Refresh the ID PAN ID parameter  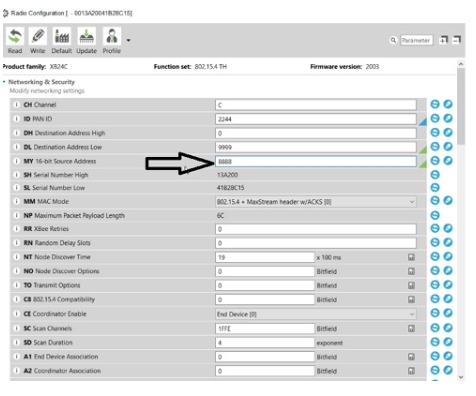point(435,118)
